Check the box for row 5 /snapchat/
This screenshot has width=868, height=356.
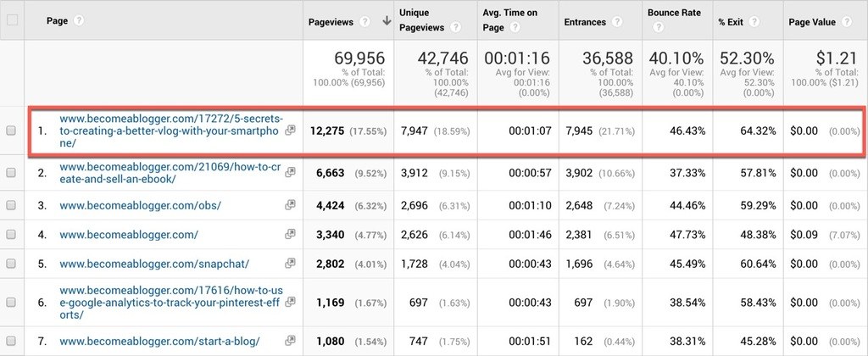[10, 264]
